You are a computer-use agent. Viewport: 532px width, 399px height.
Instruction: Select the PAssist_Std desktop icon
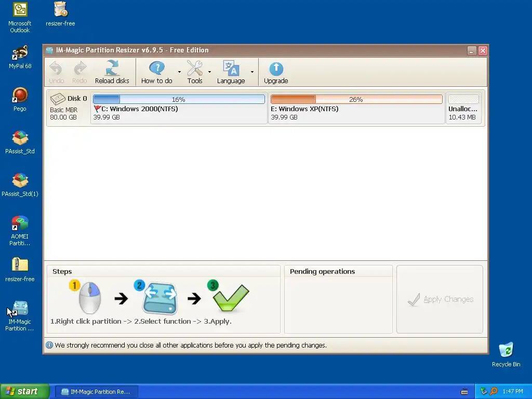20,142
